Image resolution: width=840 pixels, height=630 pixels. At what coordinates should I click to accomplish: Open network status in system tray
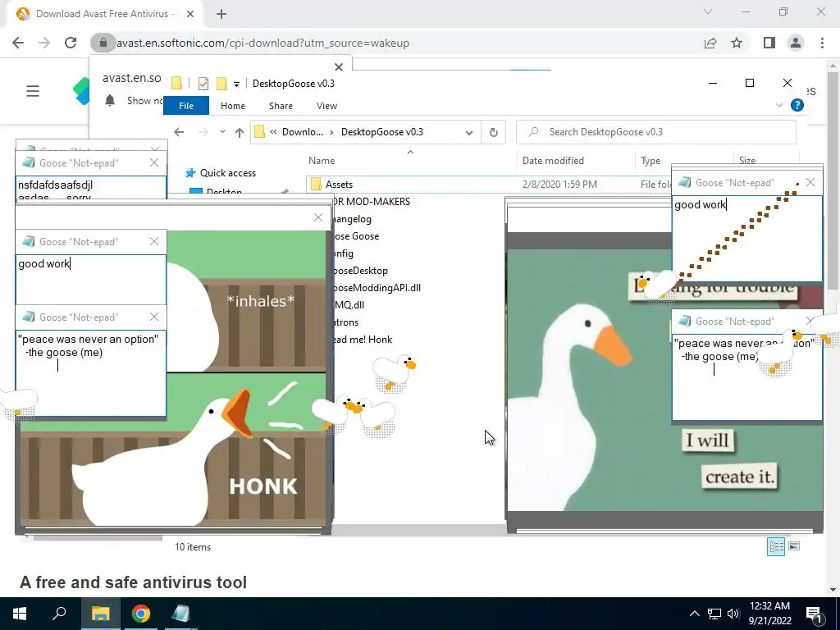pos(714,614)
